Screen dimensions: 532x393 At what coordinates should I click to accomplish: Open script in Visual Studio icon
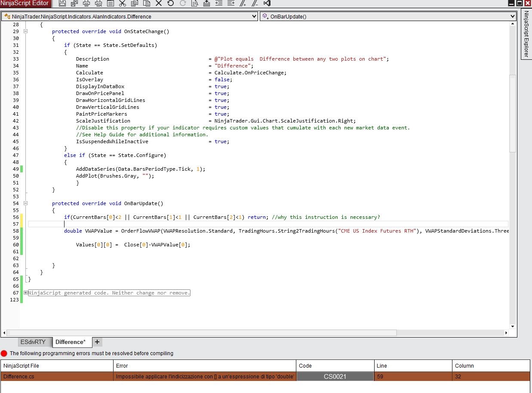coord(267,3)
